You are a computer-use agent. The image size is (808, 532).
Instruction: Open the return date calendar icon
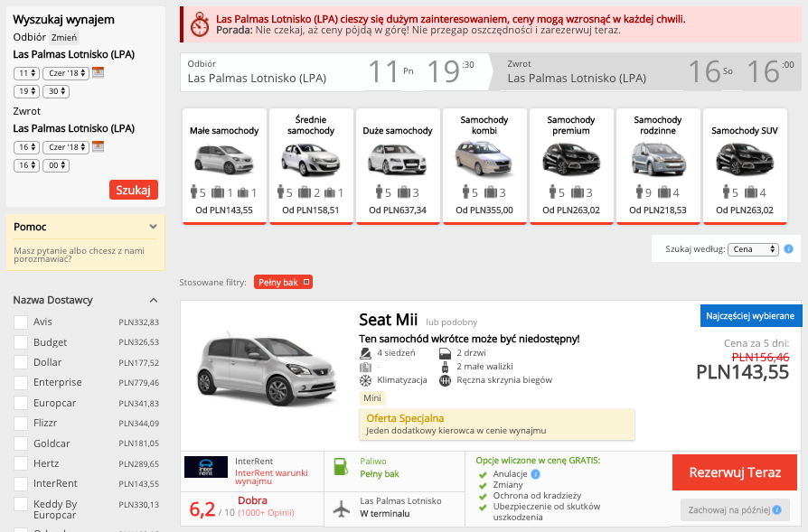click(98, 147)
